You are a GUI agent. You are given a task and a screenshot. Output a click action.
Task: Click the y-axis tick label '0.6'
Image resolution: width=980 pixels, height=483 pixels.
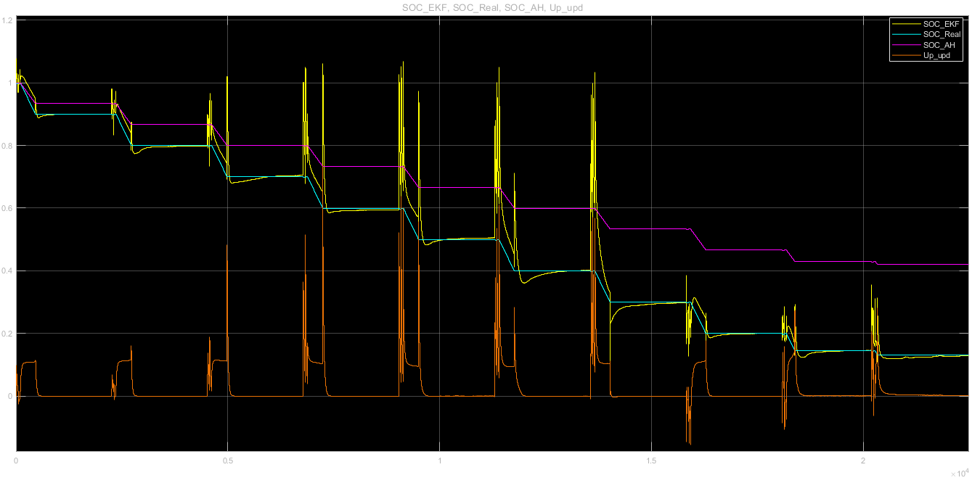(8, 208)
